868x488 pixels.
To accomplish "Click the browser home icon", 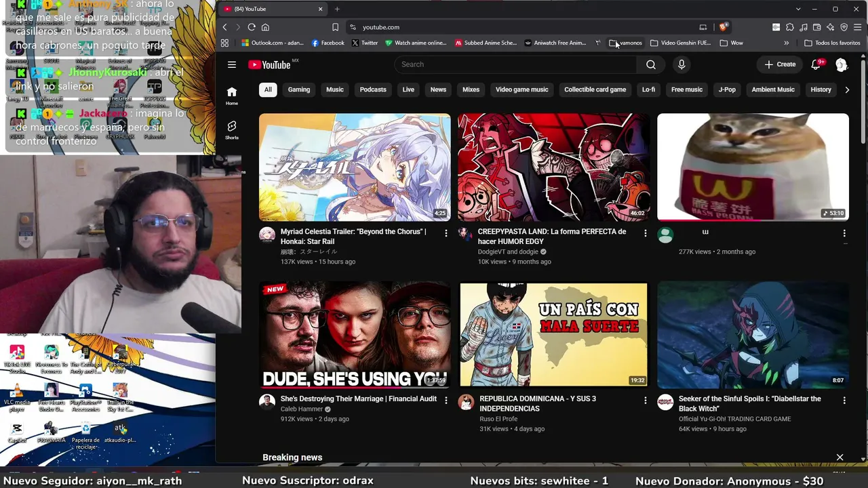I will click(265, 27).
